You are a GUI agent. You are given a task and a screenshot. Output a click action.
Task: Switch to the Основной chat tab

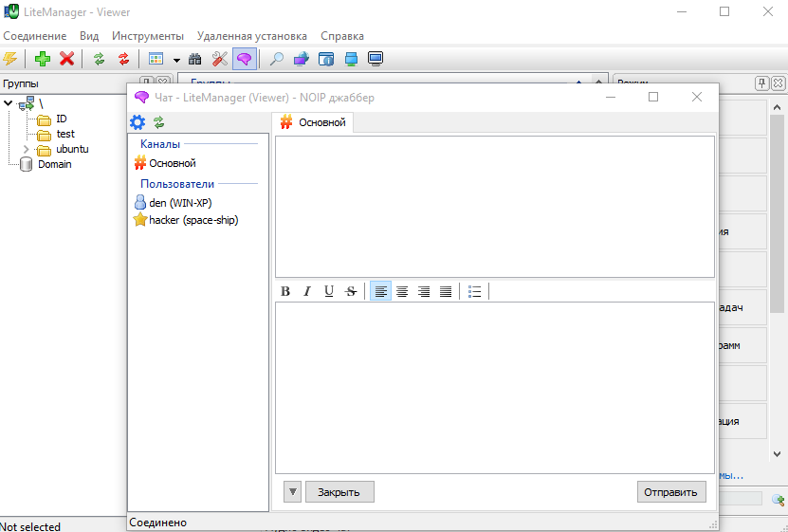tap(313, 122)
